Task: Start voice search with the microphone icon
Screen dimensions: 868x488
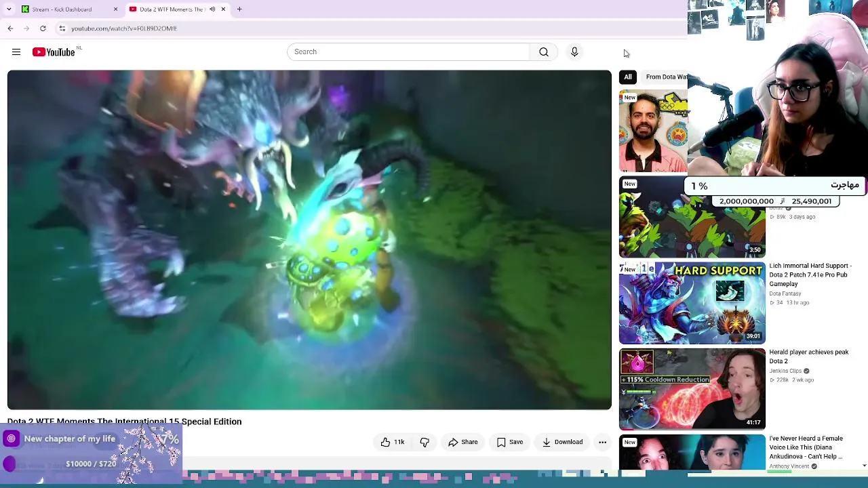Action: point(574,52)
